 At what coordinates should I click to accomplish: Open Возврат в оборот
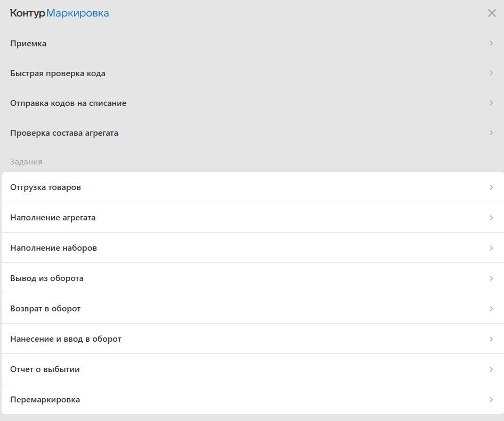click(x=253, y=309)
